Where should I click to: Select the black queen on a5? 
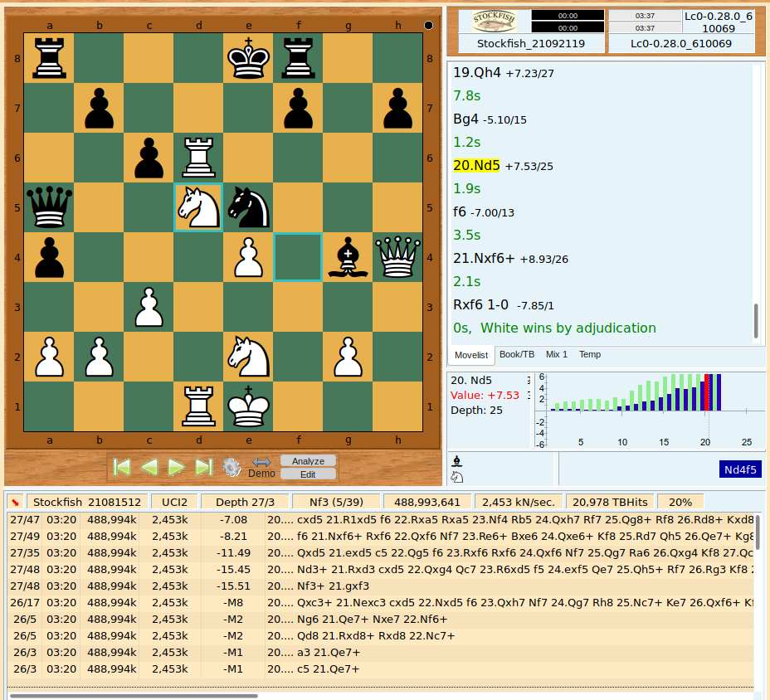50,207
